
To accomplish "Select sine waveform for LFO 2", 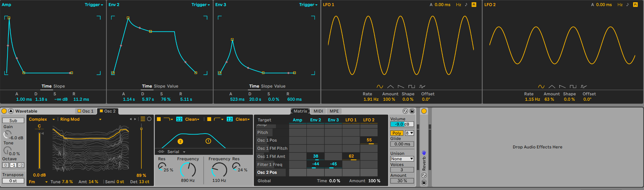I will click(541, 87).
